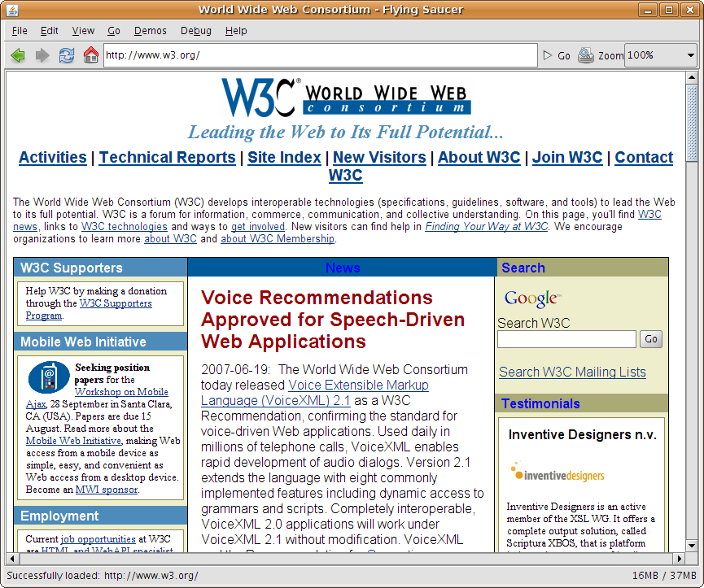The image size is (704, 588).
Task: Click the Google logo
Action: (x=532, y=298)
